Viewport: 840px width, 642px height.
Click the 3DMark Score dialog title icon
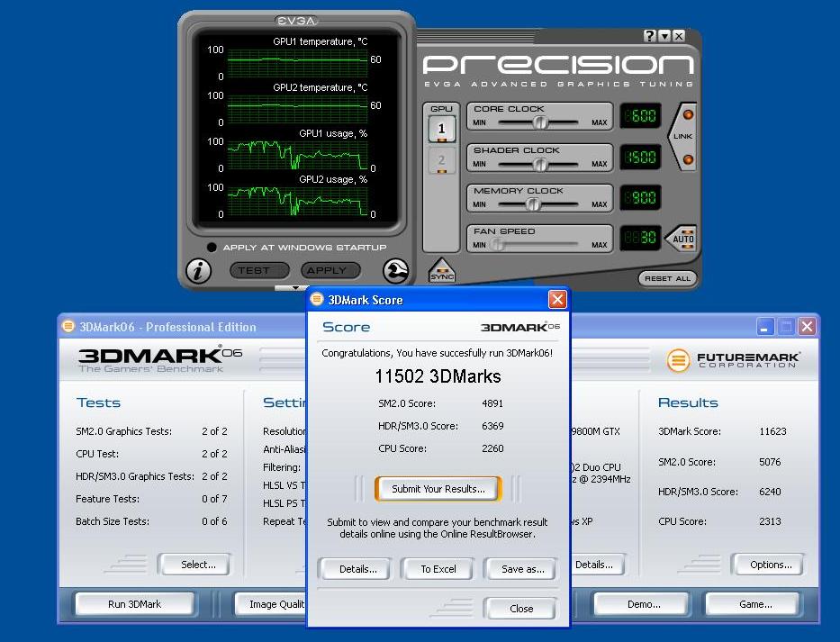point(317,299)
